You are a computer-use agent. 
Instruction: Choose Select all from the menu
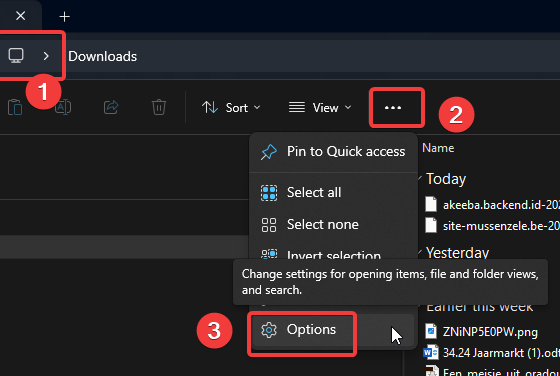333,193
